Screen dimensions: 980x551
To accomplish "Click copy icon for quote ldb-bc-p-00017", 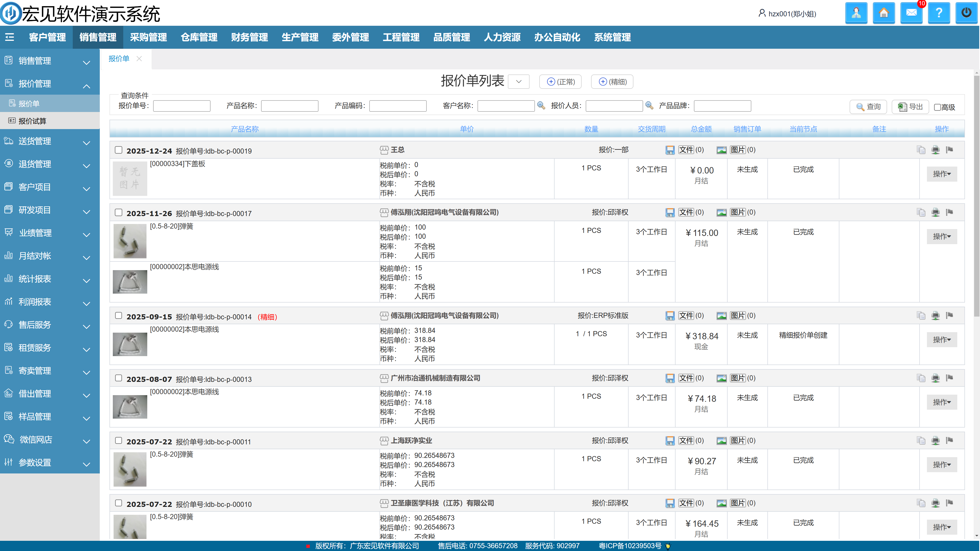I will click(921, 212).
